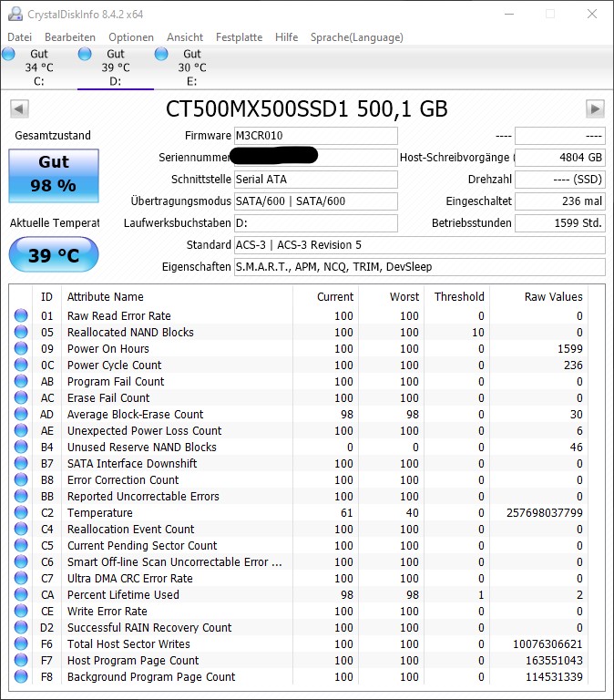
Task: Open the Hilfe menu
Action: (286, 37)
